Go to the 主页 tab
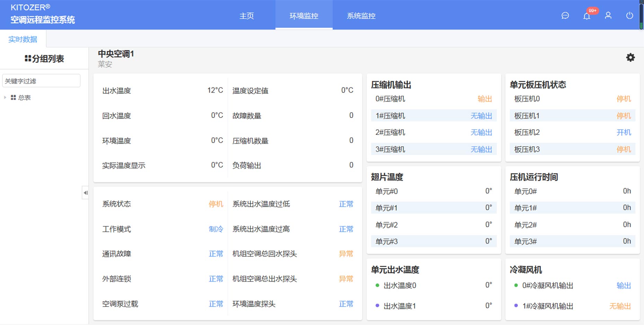Screen dimensions: 644x326 pos(247,16)
